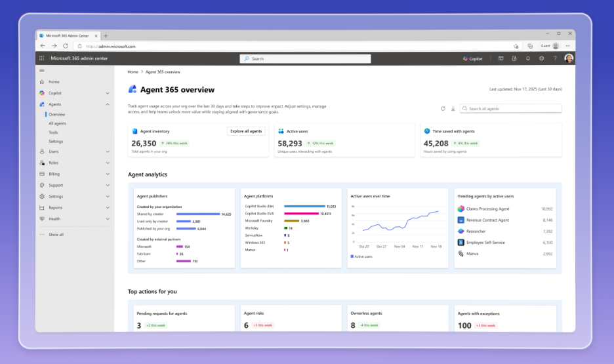Click the help question mark icon
Image resolution: width=614 pixels, height=364 pixels.
tap(555, 58)
